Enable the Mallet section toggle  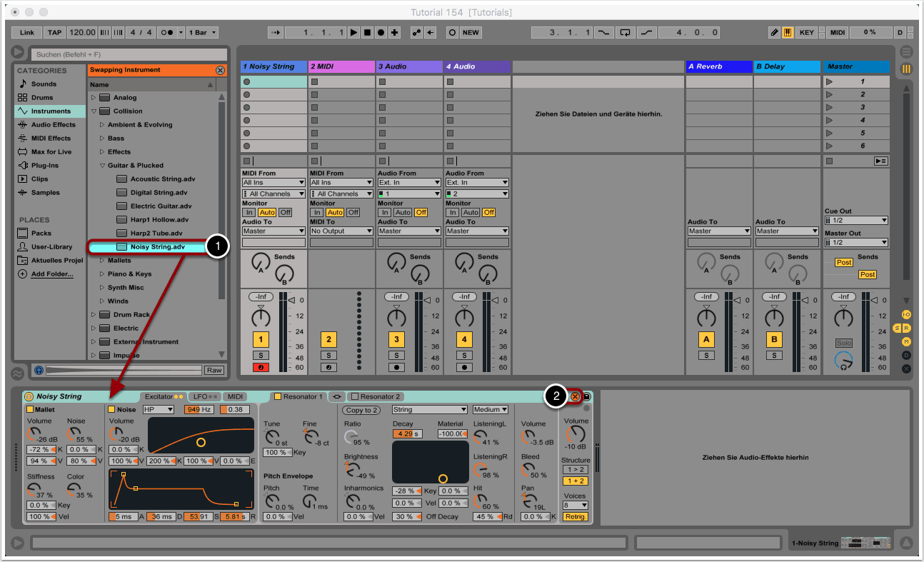point(30,410)
